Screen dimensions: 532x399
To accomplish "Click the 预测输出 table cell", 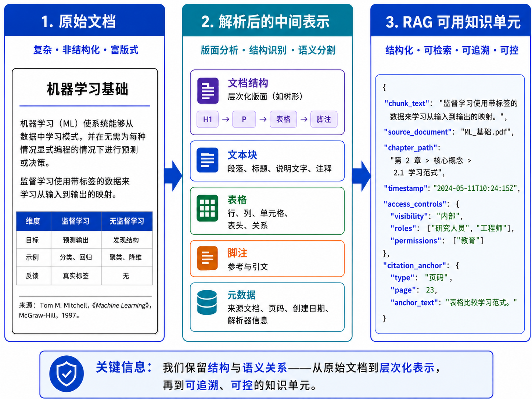I will tap(76, 240).
